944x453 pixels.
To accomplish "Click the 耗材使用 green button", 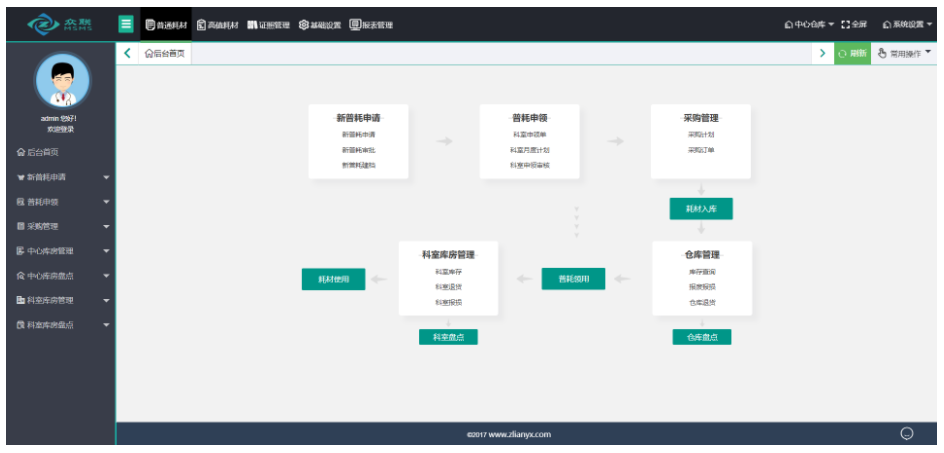I will click(334, 279).
